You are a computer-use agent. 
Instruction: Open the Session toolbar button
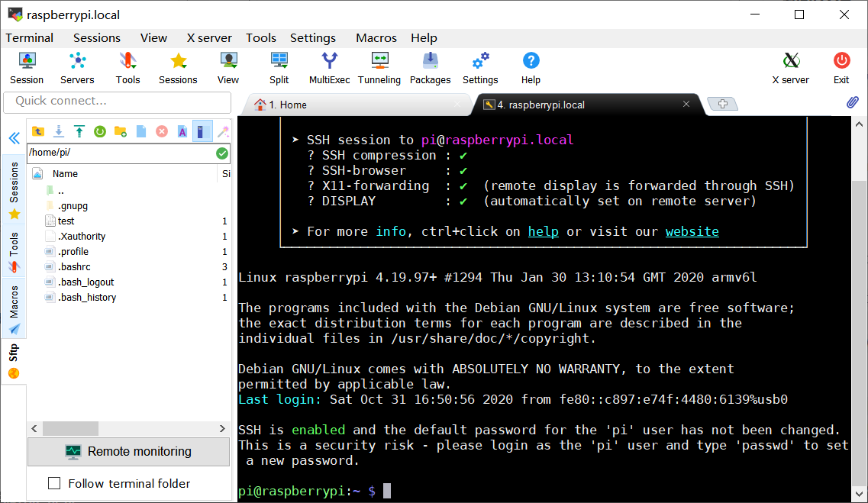click(27, 68)
